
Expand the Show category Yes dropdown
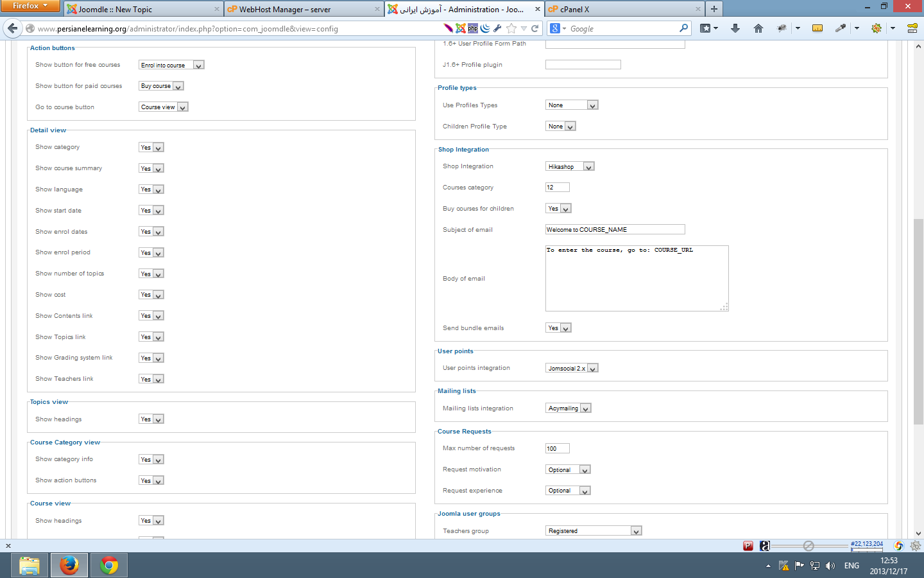click(151, 148)
